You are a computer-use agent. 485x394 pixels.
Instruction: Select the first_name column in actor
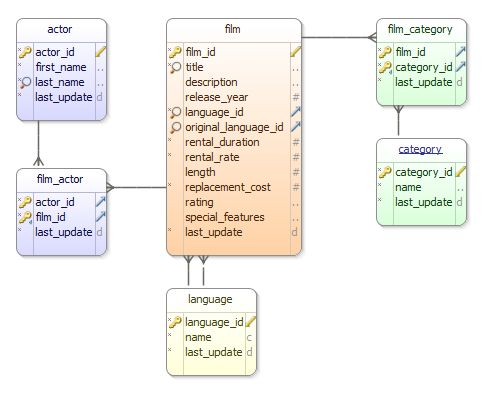(61, 67)
